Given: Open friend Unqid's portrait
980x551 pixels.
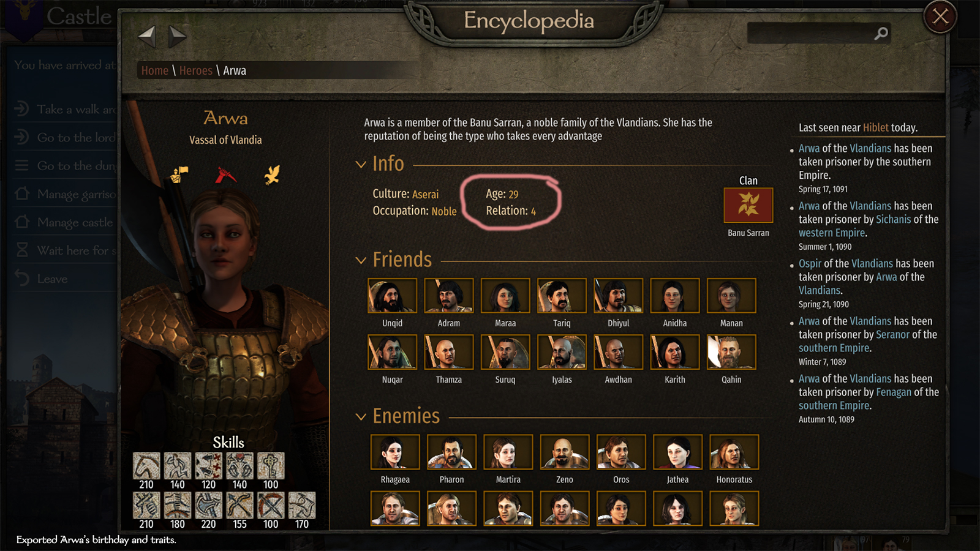Looking at the screenshot, I should pyautogui.click(x=392, y=296).
